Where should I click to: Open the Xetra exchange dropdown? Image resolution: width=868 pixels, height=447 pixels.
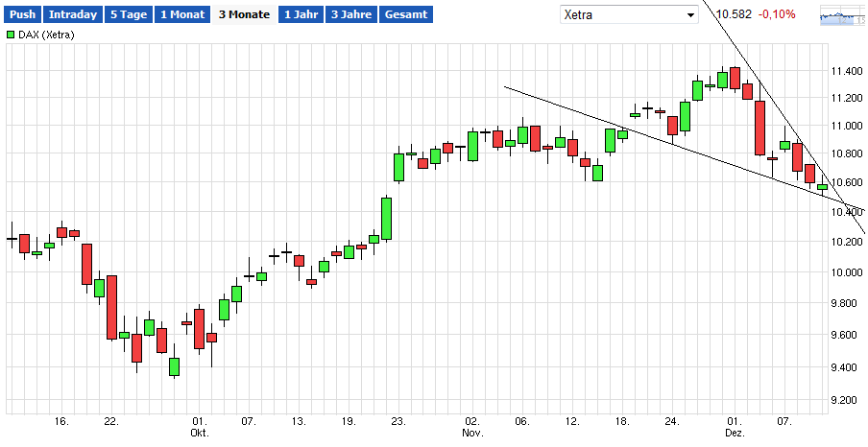[629, 15]
